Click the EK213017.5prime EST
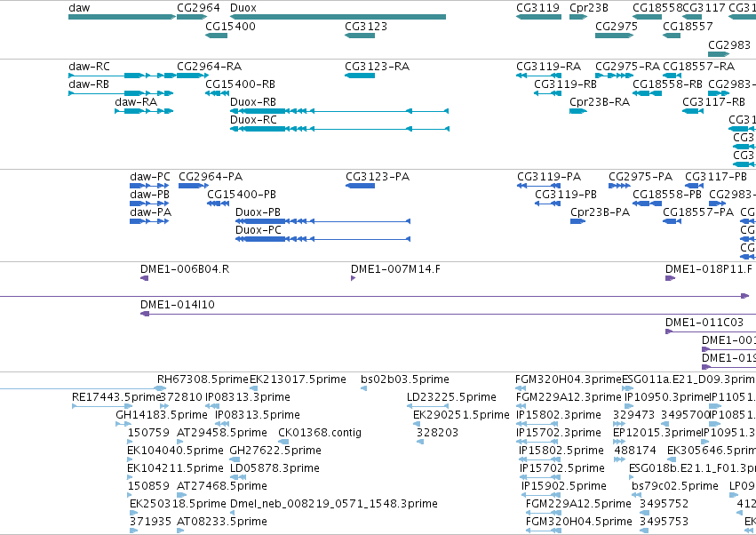The width and height of the screenshot is (756, 535). tap(253, 388)
